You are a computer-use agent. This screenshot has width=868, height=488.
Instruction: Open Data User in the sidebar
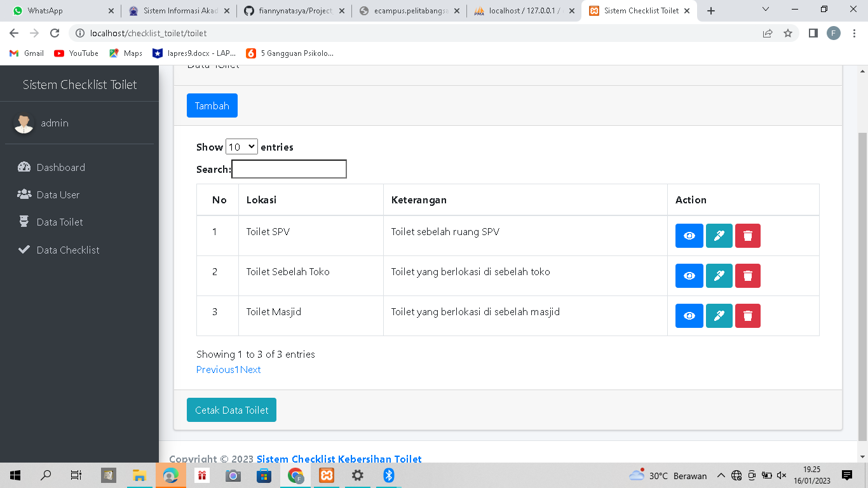coord(79,194)
